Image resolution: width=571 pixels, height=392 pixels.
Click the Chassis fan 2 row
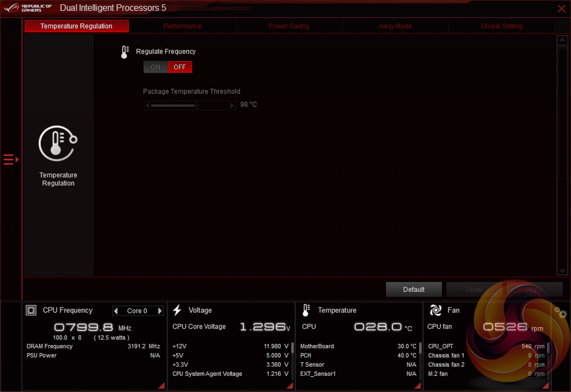click(x=486, y=365)
